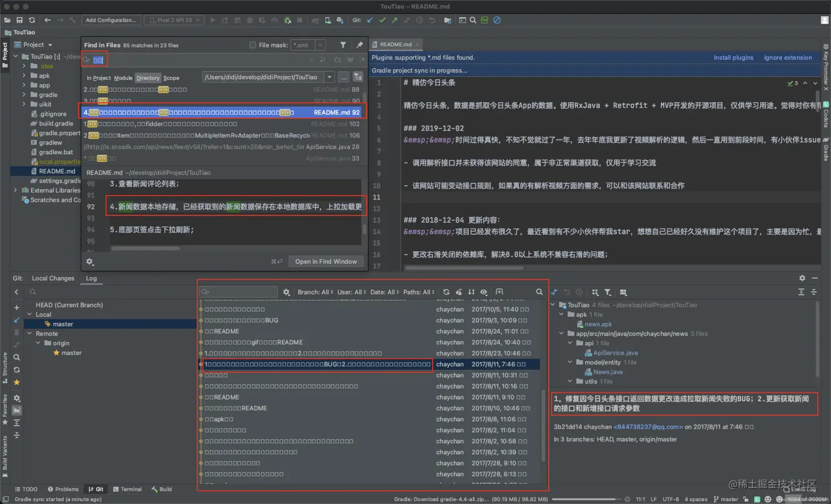
Task: Open Find in Files settings gear
Action: click(90, 262)
